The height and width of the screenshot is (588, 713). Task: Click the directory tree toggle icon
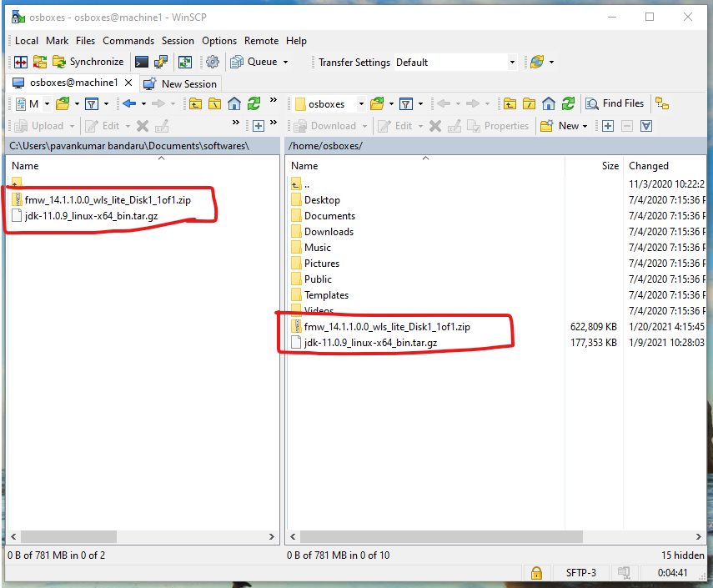point(662,104)
